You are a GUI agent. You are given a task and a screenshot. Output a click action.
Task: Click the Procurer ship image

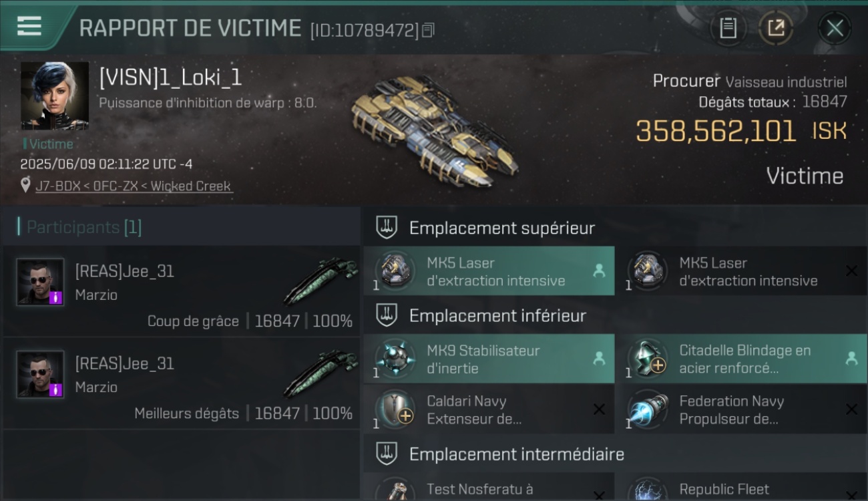(434, 130)
